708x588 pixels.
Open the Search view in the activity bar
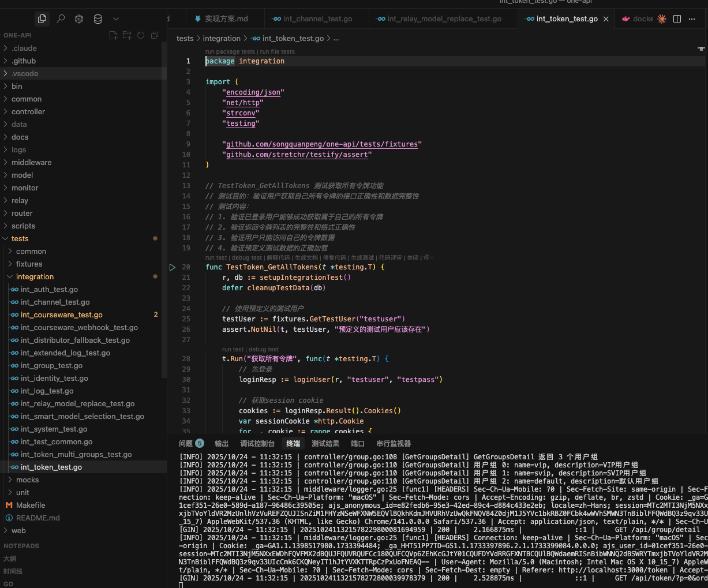pyautogui.click(x=61, y=19)
